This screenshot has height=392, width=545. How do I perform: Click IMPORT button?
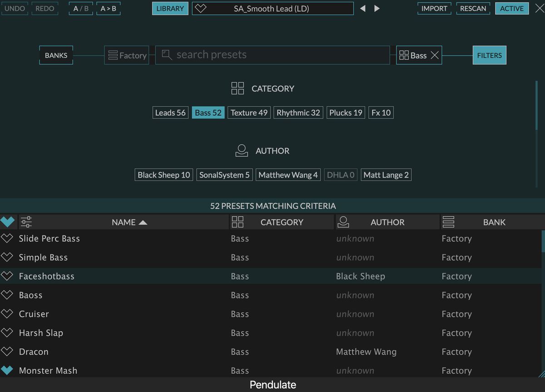(x=435, y=9)
